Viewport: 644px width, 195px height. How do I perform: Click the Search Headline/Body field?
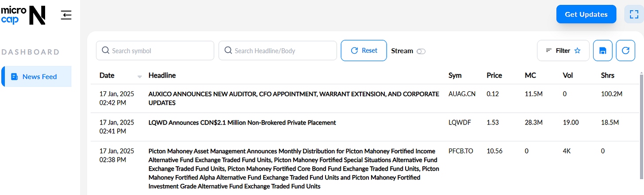pyautogui.click(x=278, y=51)
